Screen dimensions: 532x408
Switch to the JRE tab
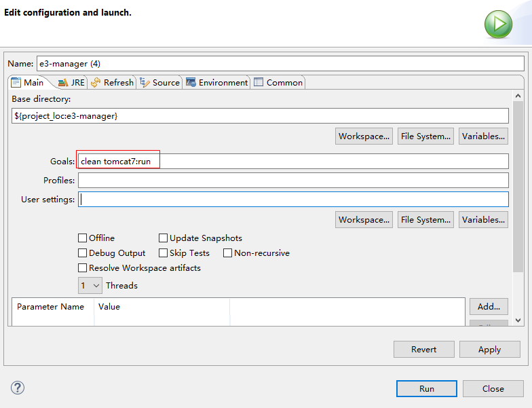pos(72,83)
